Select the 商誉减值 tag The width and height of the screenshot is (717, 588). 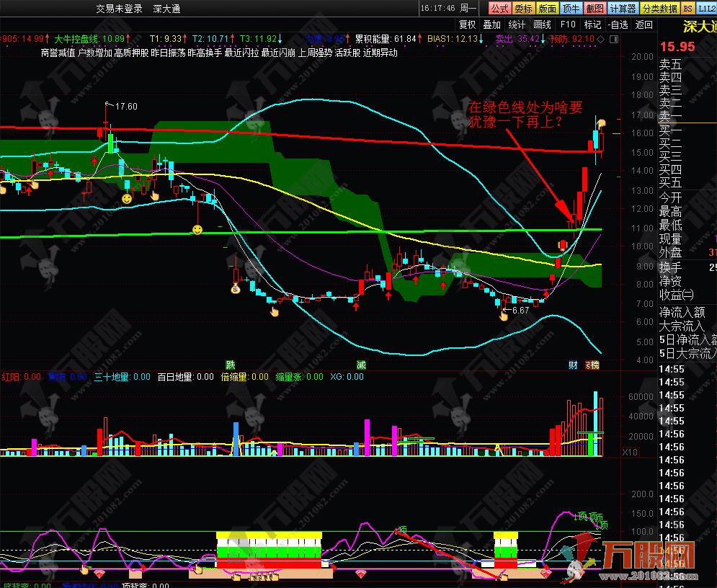58,53
